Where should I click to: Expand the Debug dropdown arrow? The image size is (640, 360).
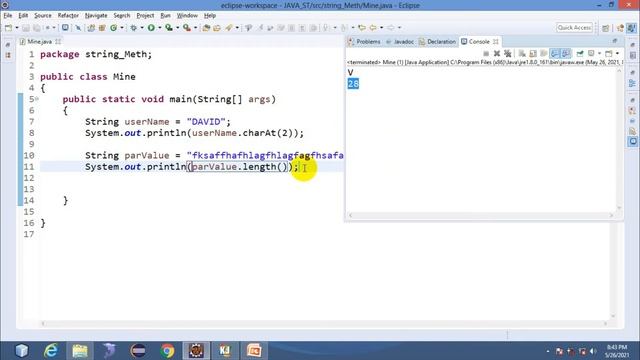pos(142,28)
